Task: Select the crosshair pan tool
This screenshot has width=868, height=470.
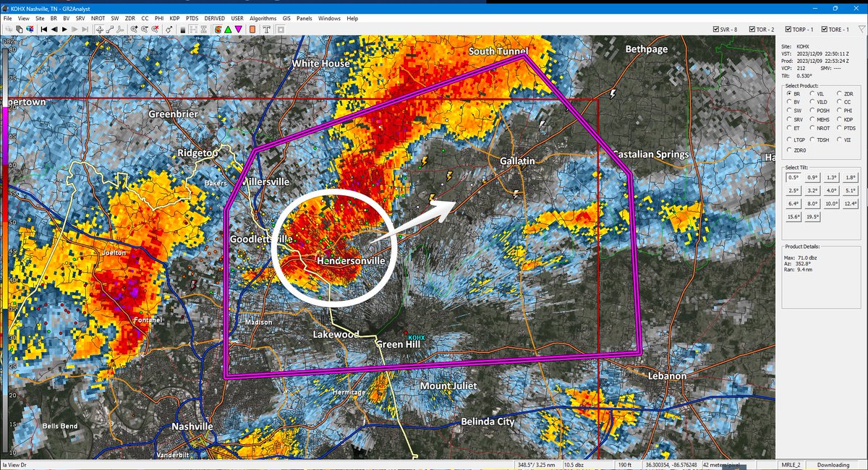Action: click(x=100, y=30)
